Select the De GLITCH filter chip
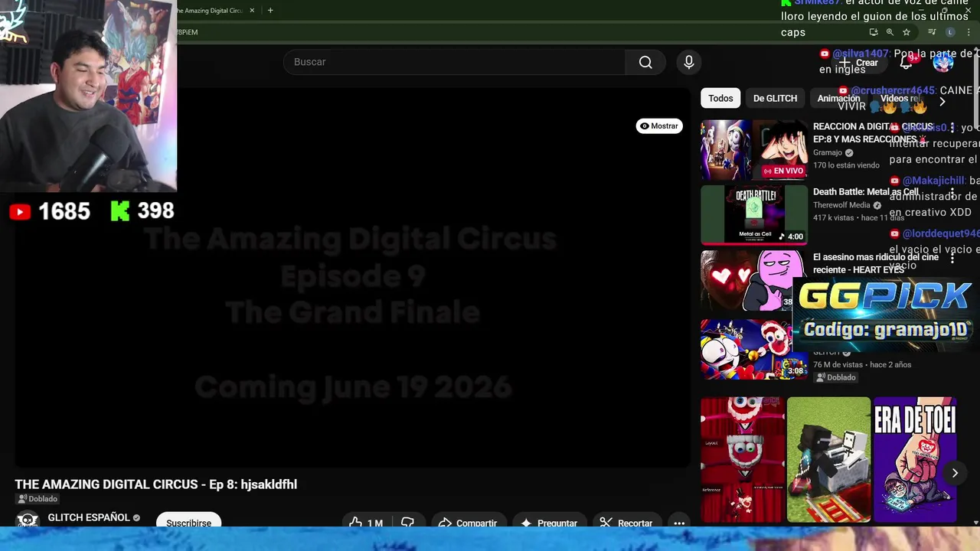980x551 pixels. click(775, 98)
